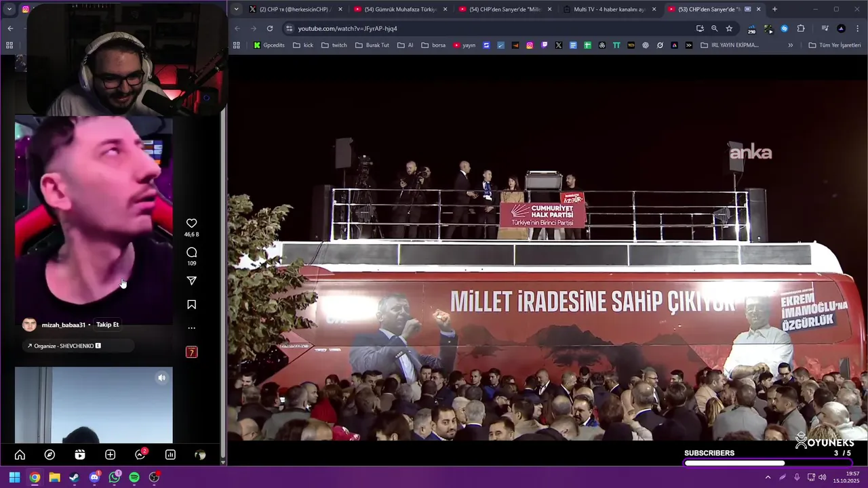Click the install app icon in address bar

tap(700, 28)
